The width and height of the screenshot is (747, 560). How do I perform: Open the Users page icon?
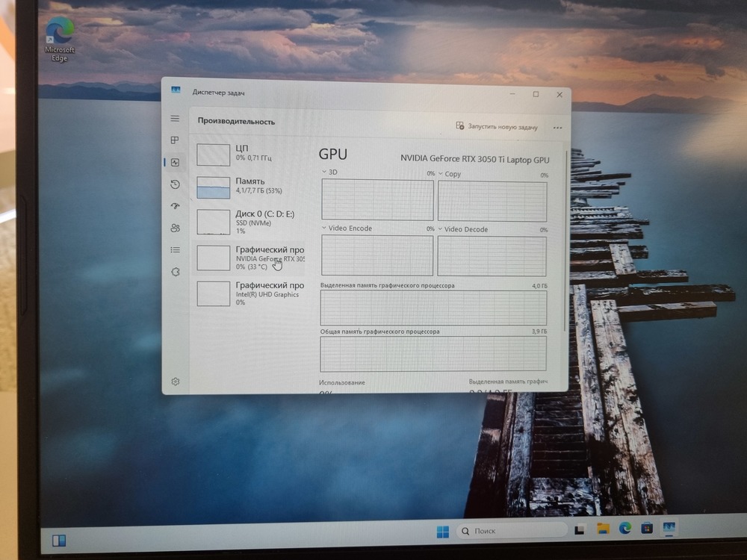[x=176, y=228]
